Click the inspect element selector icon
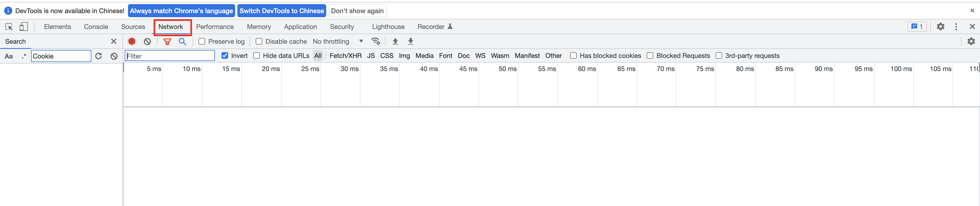 pos(9,27)
